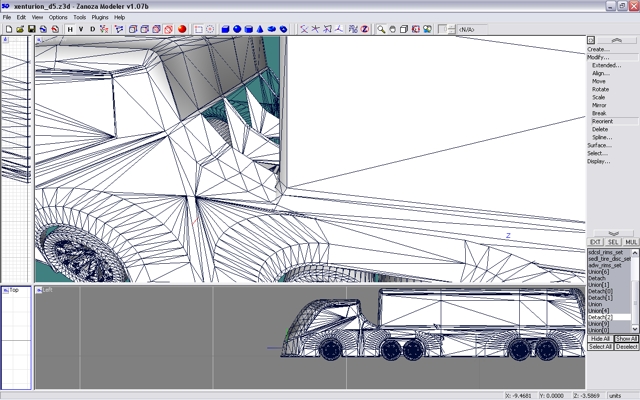The image size is (640, 400).
Task: Open the Tools menu
Action: pyautogui.click(x=79, y=17)
